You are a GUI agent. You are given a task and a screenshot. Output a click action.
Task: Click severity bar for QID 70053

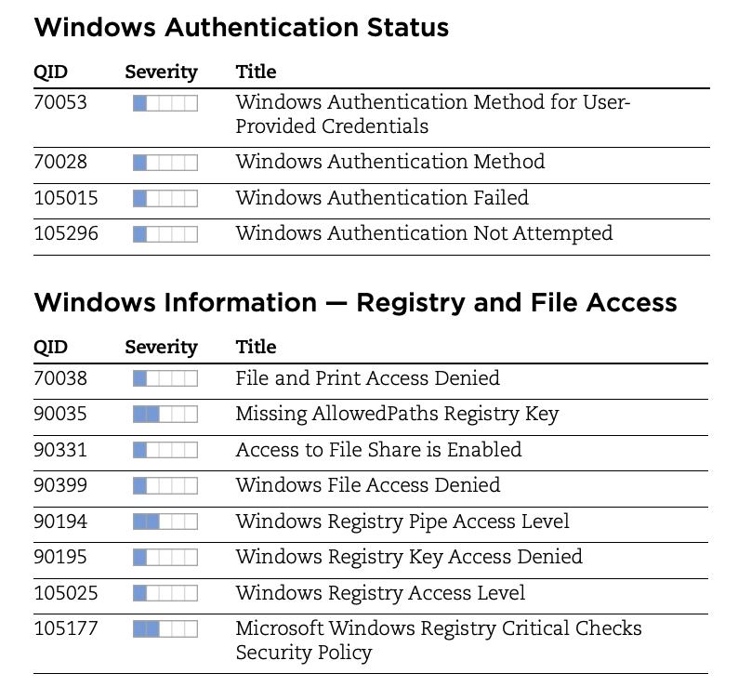(165, 103)
